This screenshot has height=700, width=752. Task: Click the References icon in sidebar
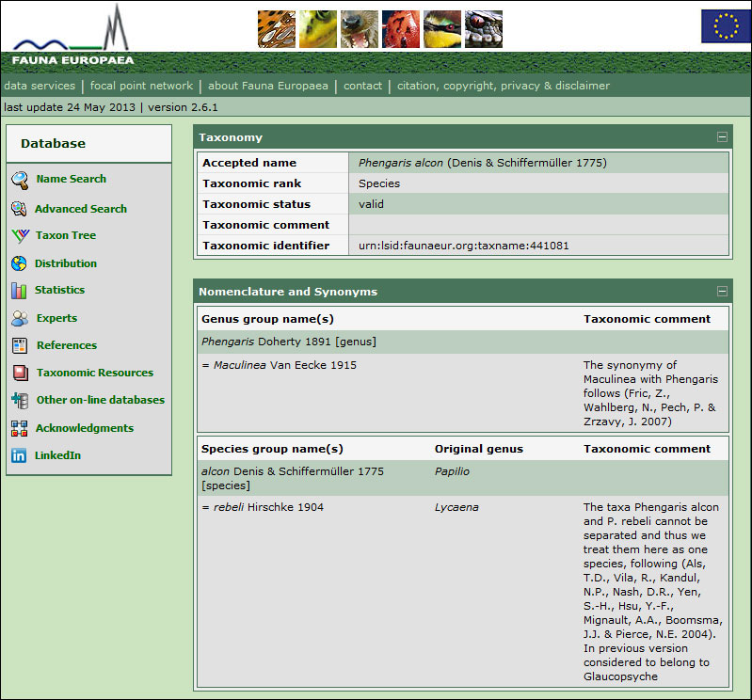click(x=20, y=345)
